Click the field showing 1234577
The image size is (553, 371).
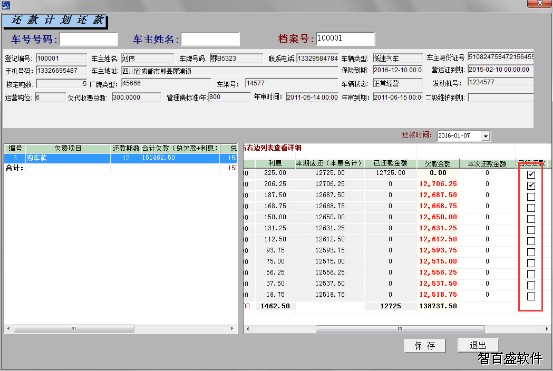[500, 82]
